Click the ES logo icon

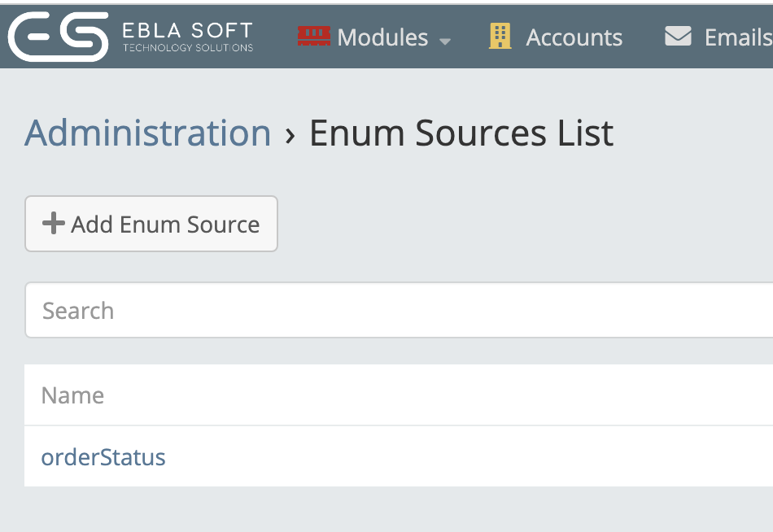click(x=58, y=37)
